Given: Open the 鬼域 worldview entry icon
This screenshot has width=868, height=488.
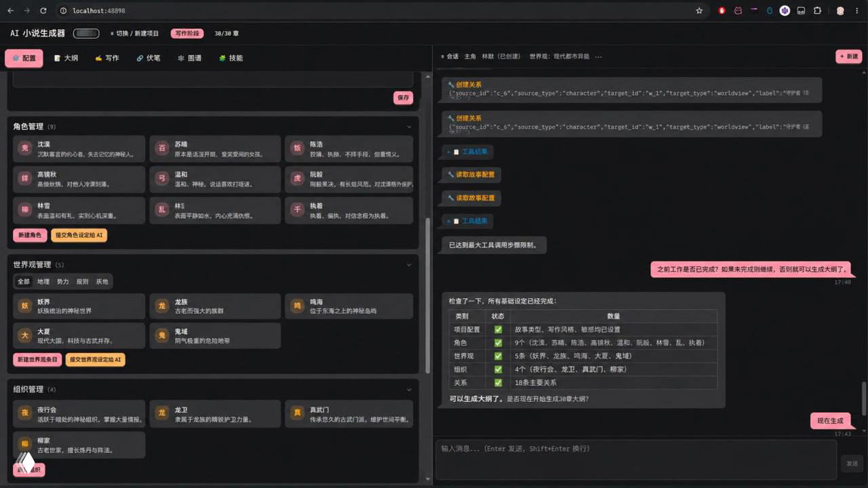Looking at the screenshot, I should click(161, 335).
